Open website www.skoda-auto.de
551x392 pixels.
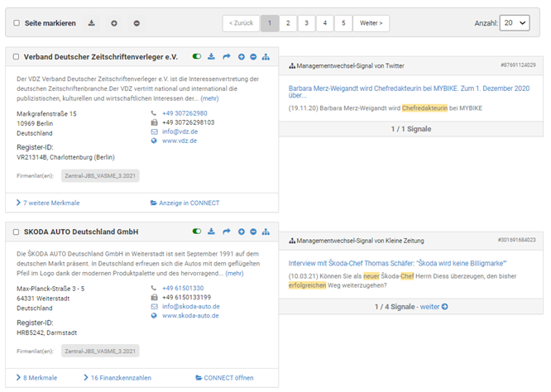pos(190,315)
